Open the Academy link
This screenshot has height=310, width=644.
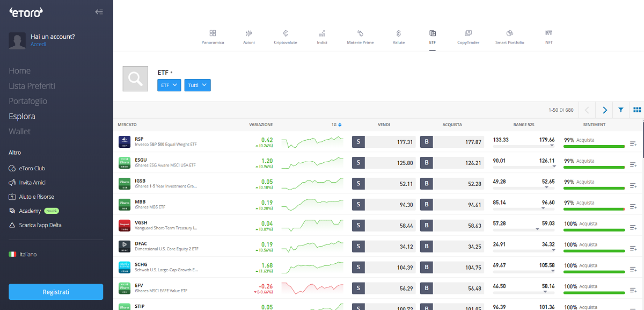pyautogui.click(x=30, y=211)
